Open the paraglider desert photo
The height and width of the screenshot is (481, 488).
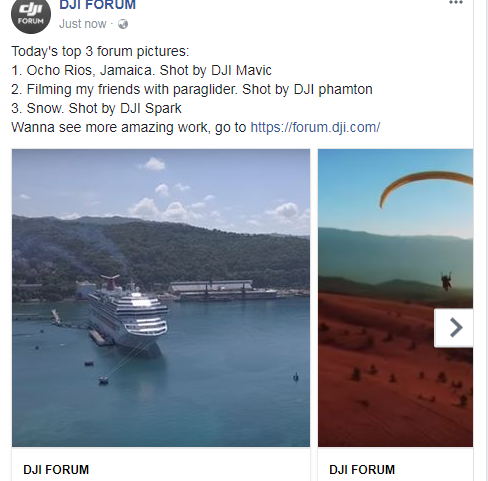395,298
